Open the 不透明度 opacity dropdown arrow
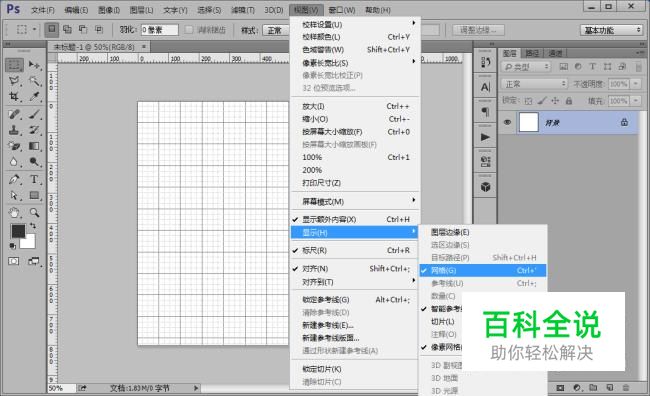Screen dimensions: 650x396 coord(636,84)
